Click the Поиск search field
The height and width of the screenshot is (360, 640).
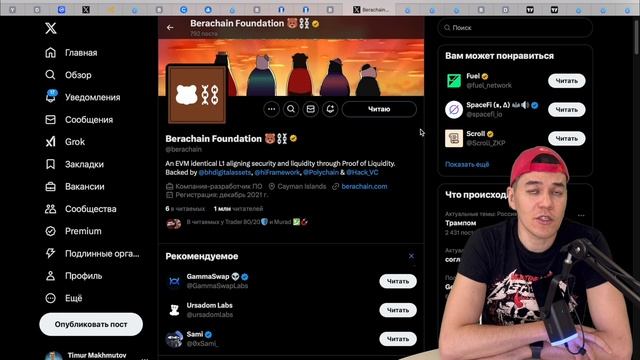[x=515, y=28]
